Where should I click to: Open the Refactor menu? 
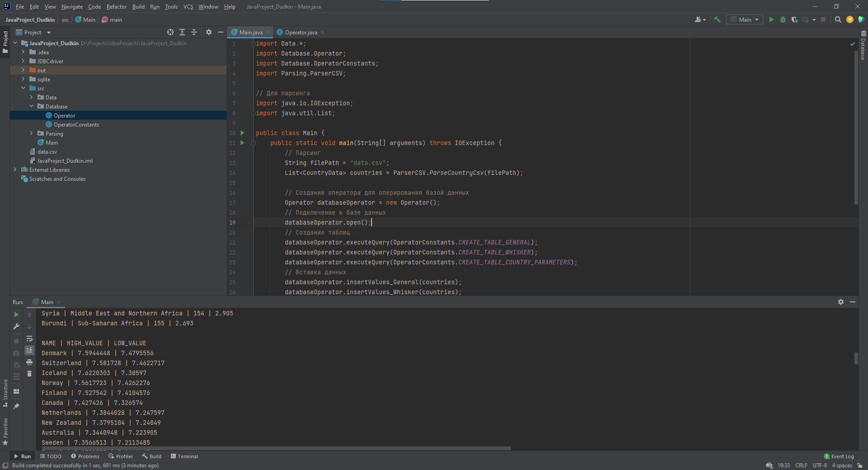117,7
